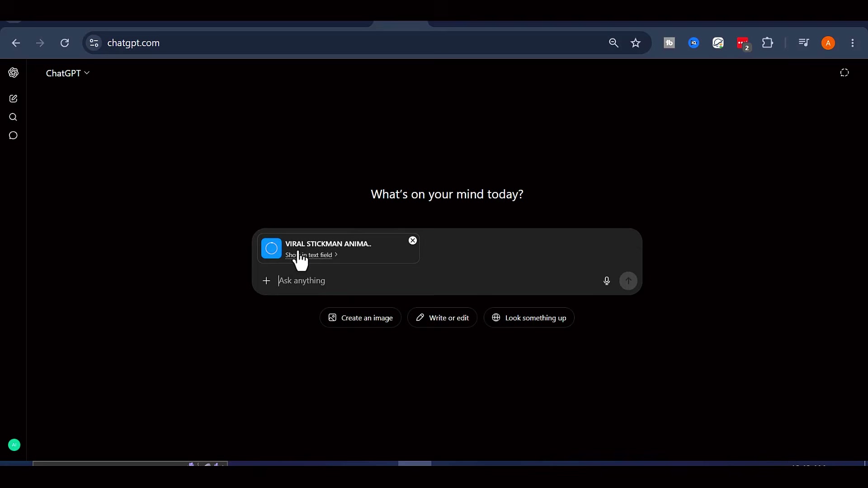Screen dimensions: 868x488
Task: Start a new chat with pencil icon
Action: point(13,99)
